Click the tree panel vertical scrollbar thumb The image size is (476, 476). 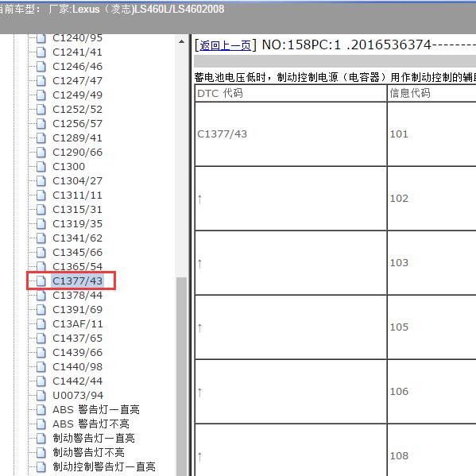(181, 377)
